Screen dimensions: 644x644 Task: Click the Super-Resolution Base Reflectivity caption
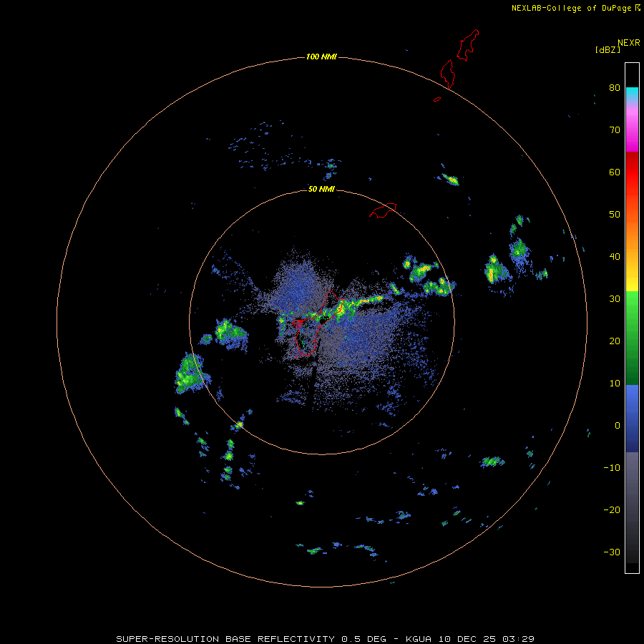pyautogui.click(x=325, y=639)
